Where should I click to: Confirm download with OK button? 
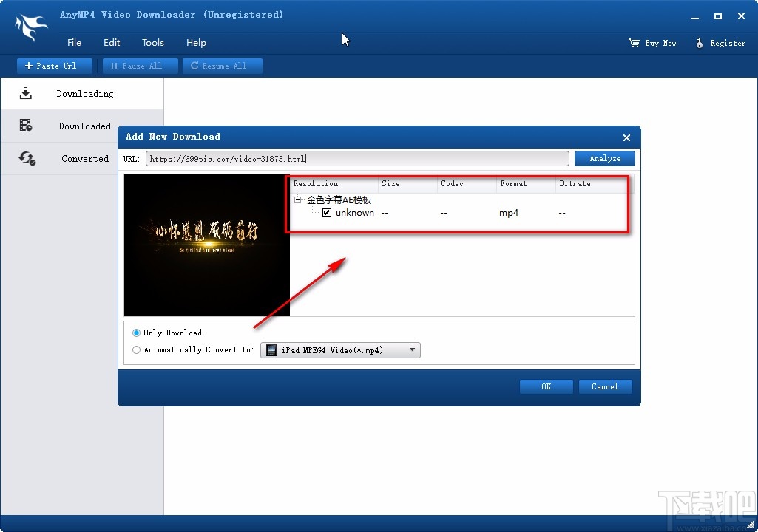click(x=546, y=386)
